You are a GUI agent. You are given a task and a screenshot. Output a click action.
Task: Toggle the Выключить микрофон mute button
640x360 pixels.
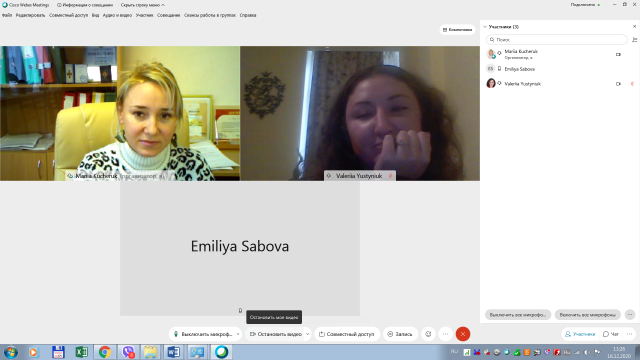202,334
